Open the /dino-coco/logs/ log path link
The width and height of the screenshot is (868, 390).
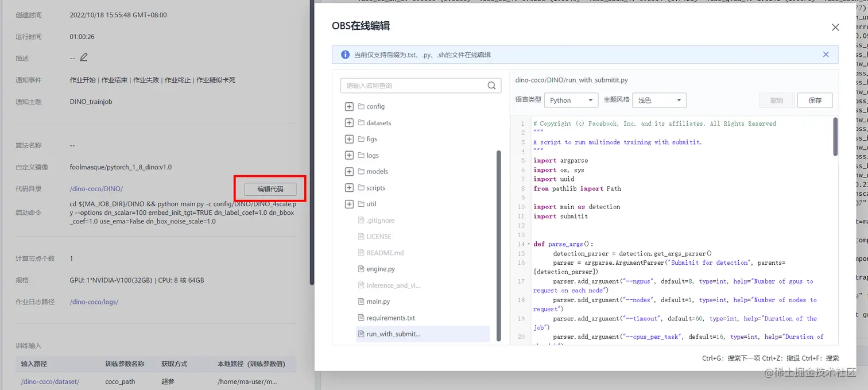click(94, 302)
